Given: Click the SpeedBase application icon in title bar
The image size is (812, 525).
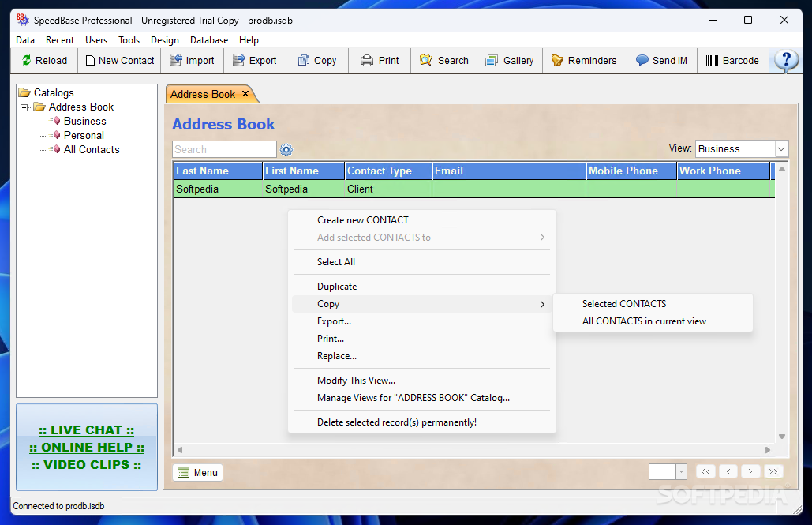Looking at the screenshot, I should (x=22, y=20).
